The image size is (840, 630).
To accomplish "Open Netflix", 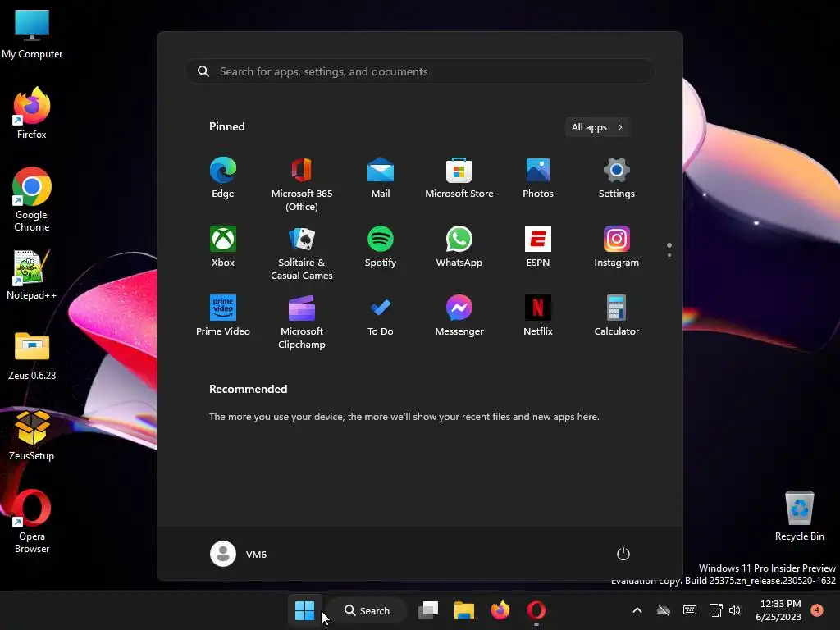I will [x=538, y=316].
